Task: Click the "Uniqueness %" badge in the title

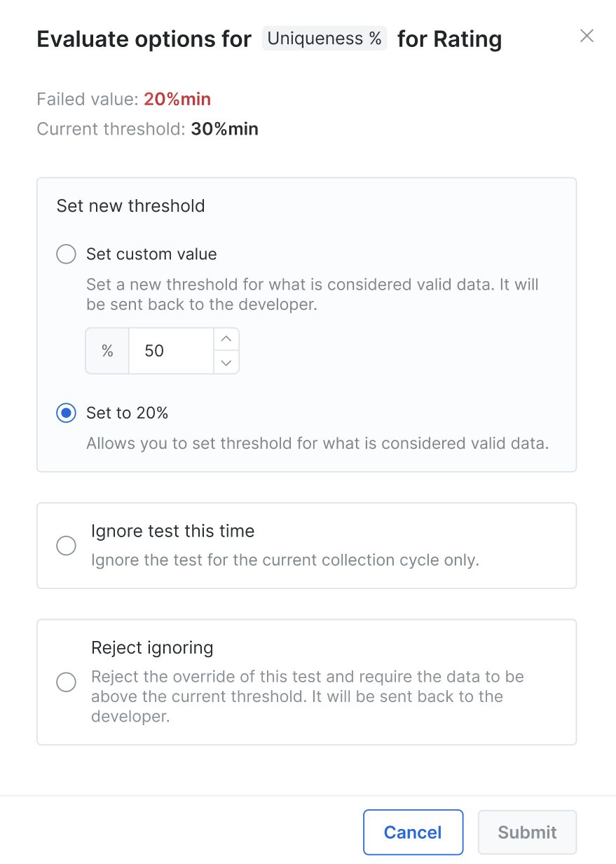Action: [324, 39]
